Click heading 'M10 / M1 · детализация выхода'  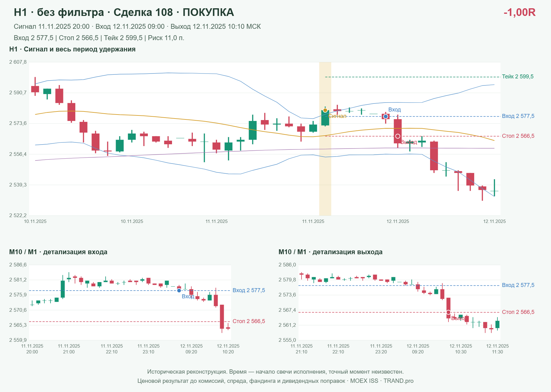pyautogui.click(x=331, y=252)
